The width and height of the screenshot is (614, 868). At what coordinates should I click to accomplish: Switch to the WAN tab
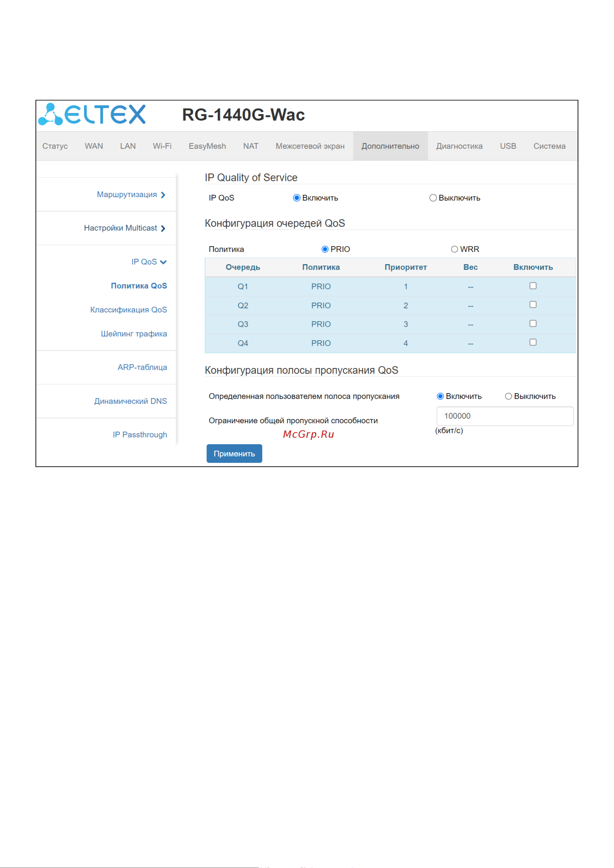pyautogui.click(x=94, y=146)
